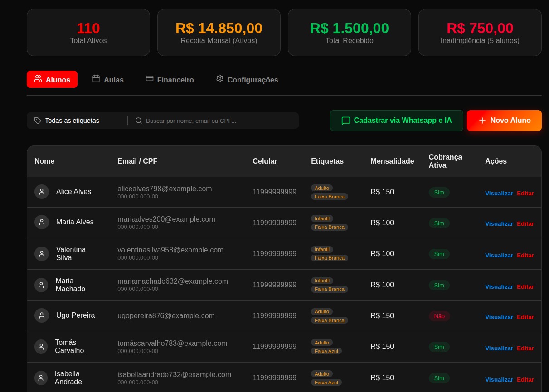Click the calendar icon on the Aulas tab
Image resolution: width=549 pixels, height=392 pixels.
pos(96,78)
